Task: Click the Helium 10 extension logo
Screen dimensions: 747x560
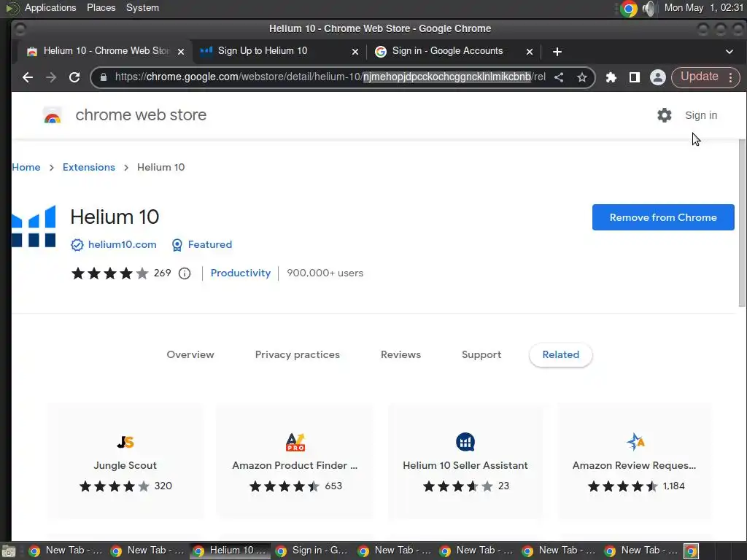Action: pyautogui.click(x=34, y=227)
